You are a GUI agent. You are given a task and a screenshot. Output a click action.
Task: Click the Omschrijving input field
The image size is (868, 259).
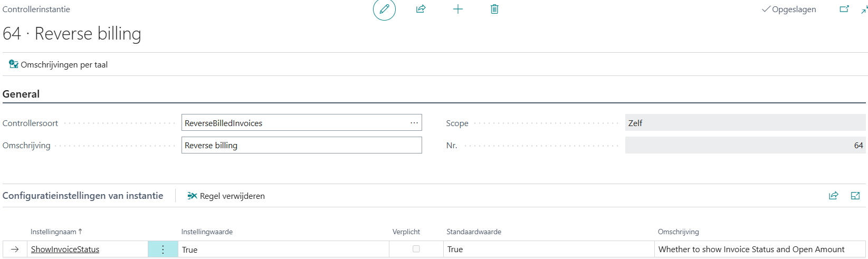coord(301,145)
